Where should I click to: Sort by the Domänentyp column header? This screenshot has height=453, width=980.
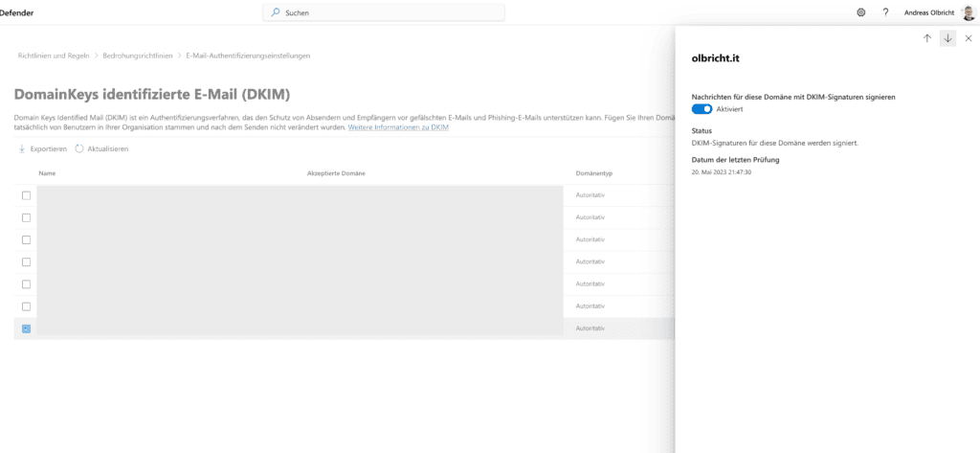pyautogui.click(x=593, y=173)
